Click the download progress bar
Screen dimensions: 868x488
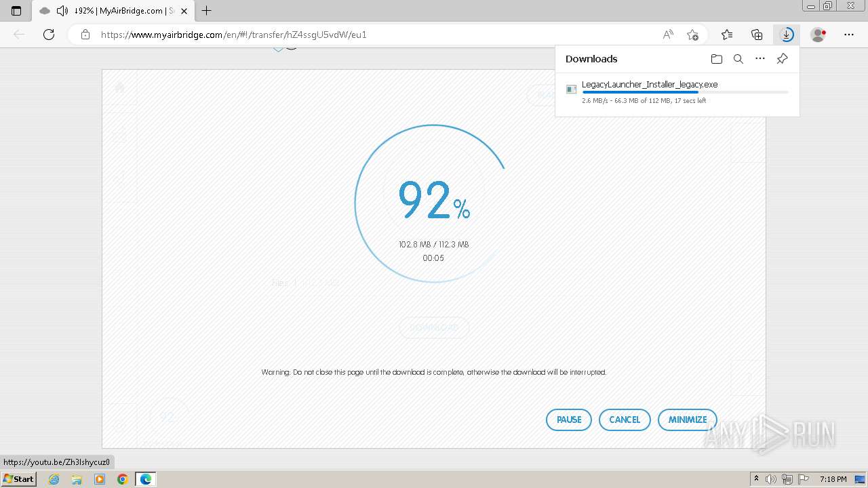click(685, 92)
